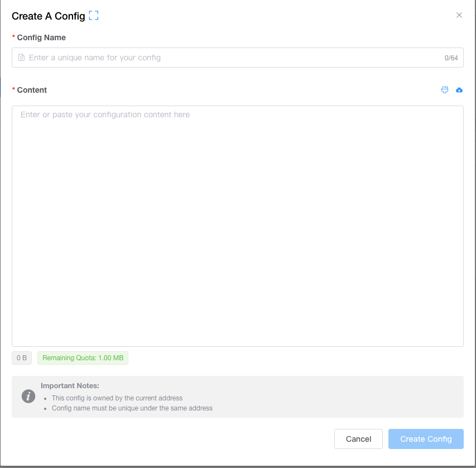Click the 0 B size badge
Viewport: 476px width, 468px height.
(22, 358)
